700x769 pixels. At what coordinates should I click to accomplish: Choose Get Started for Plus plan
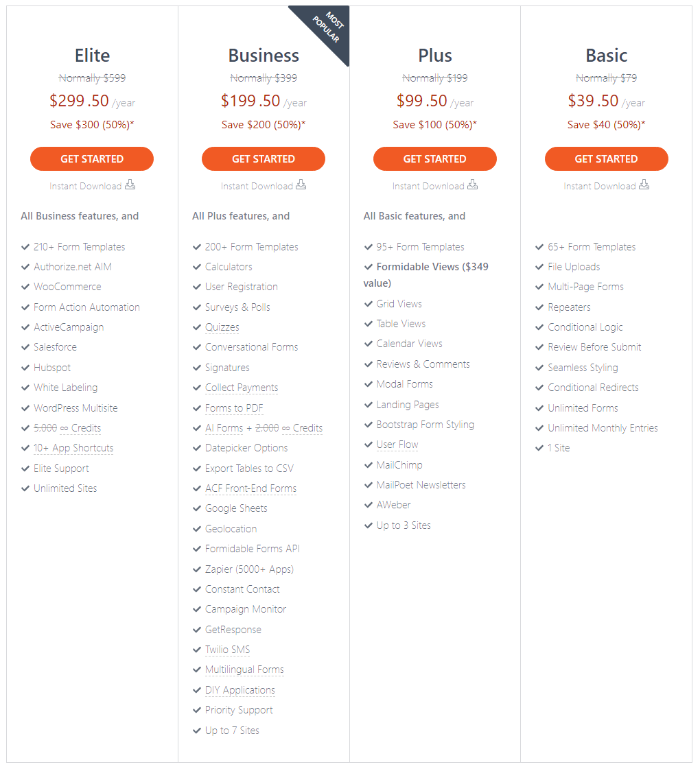435,158
